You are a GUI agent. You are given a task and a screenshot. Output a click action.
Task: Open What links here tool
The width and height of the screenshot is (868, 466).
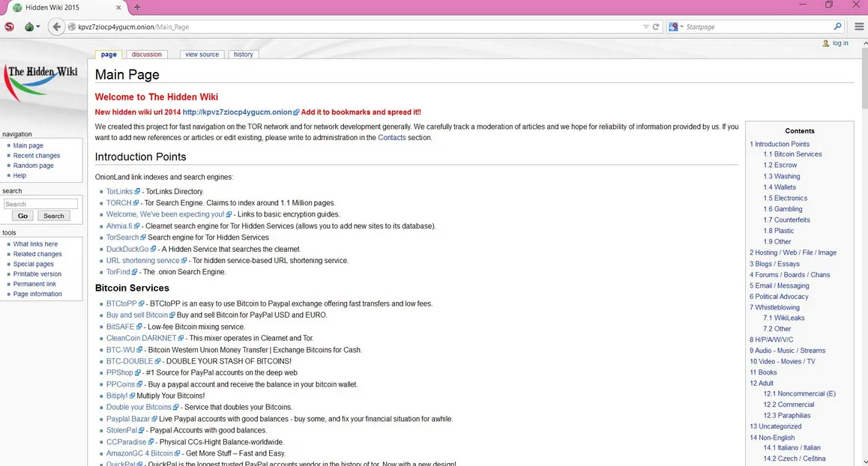tap(35, 244)
